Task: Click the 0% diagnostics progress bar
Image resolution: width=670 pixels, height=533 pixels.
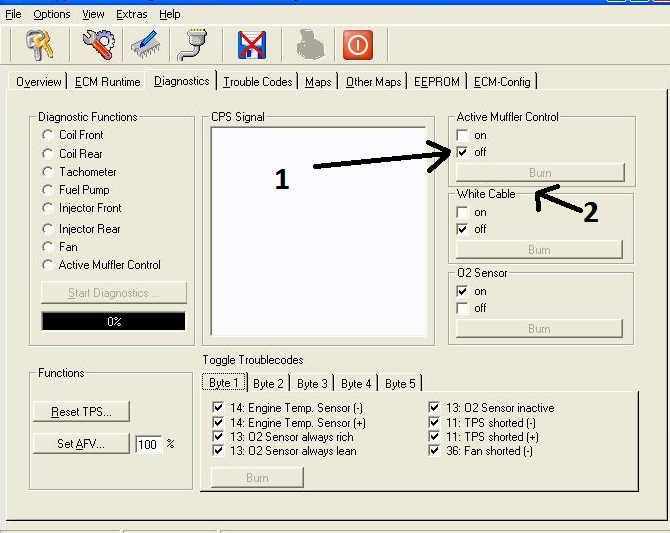Action: click(x=114, y=321)
